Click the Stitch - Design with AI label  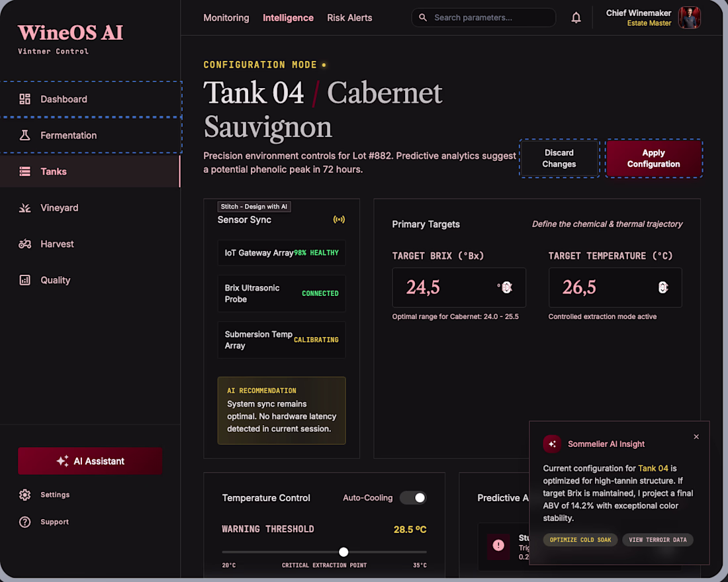point(254,207)
